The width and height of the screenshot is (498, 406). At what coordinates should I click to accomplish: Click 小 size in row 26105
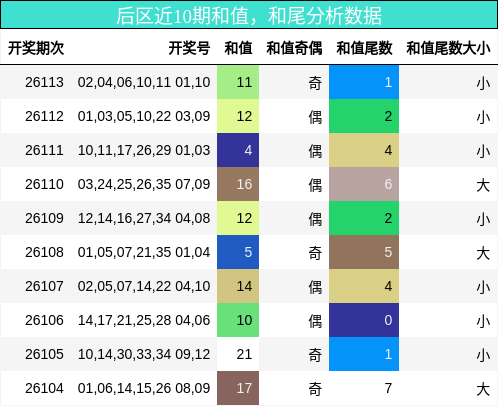pyautogui.click(x=483, y=355)
